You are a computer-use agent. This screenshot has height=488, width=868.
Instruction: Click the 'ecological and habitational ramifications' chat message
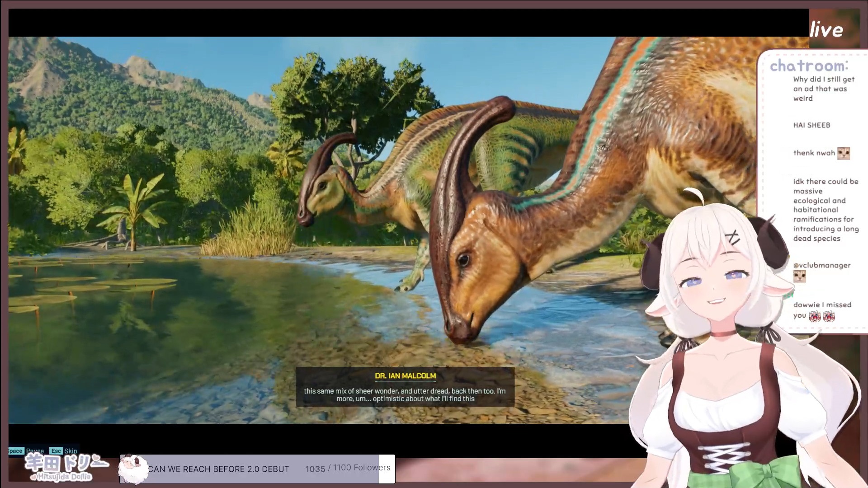click(x=825, y=210)
